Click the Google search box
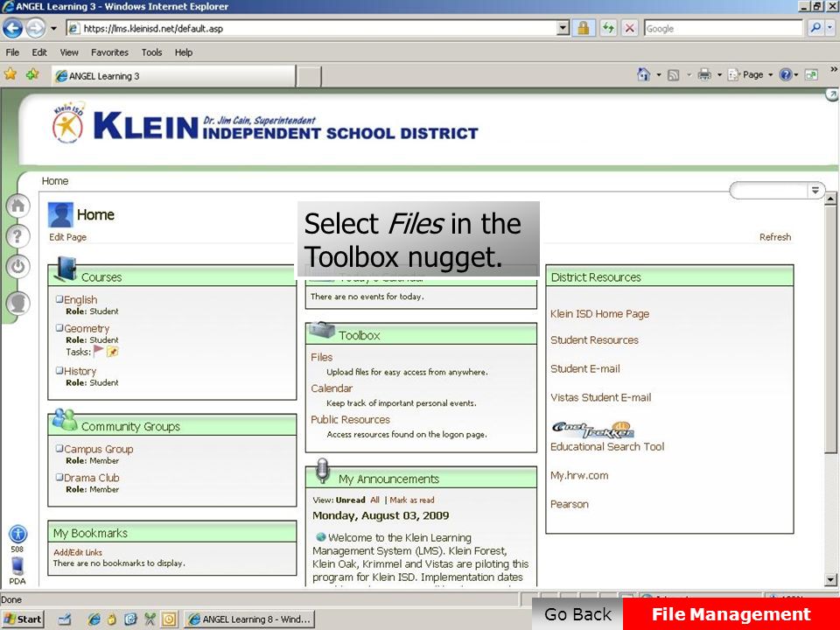 tap(724, 28)
